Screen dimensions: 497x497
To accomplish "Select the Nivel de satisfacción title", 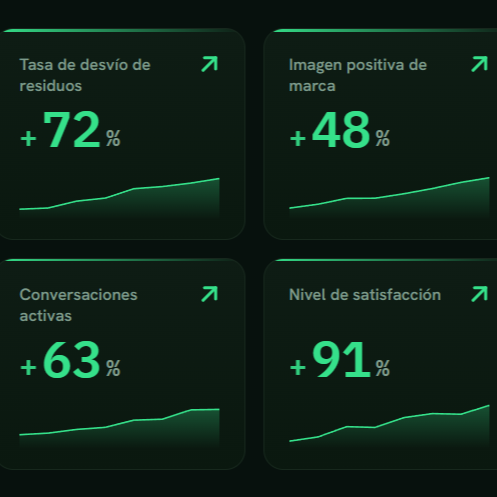I will [365, 295].
